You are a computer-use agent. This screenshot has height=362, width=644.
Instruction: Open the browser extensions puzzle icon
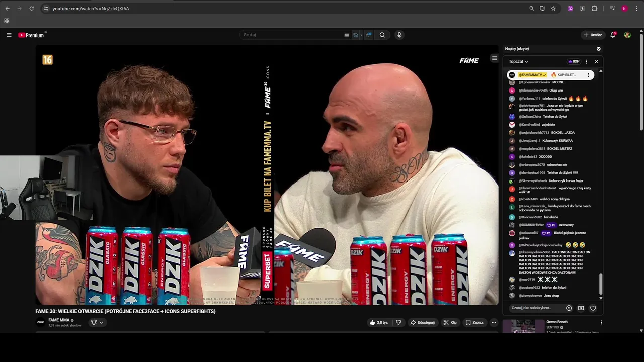coord(594,9)
